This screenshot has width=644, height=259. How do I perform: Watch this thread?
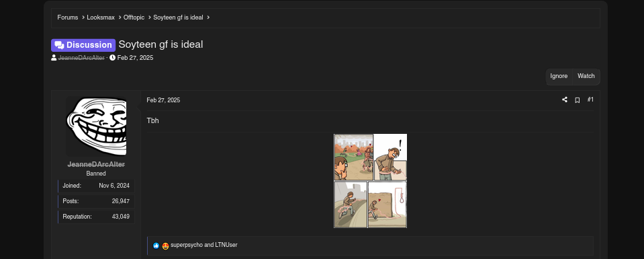coord(586,76)
